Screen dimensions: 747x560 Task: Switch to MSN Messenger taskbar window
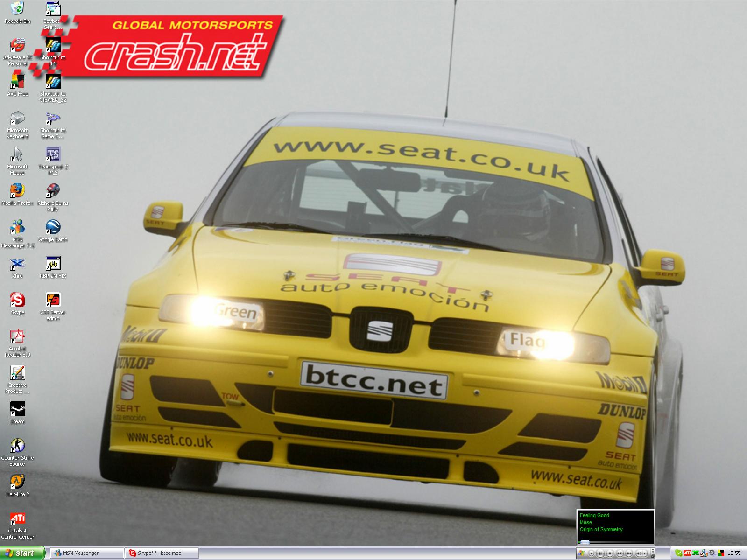86,553
